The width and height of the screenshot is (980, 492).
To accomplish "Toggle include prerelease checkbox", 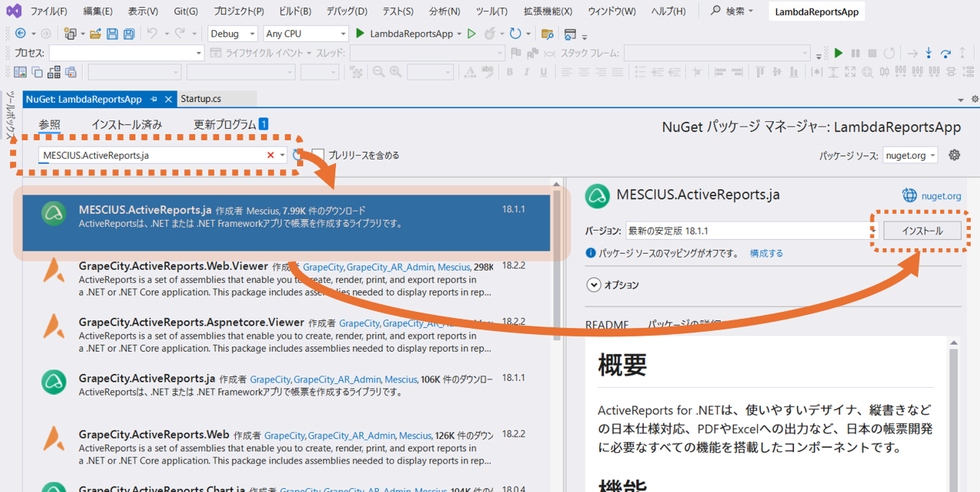I will coord(318,155).
